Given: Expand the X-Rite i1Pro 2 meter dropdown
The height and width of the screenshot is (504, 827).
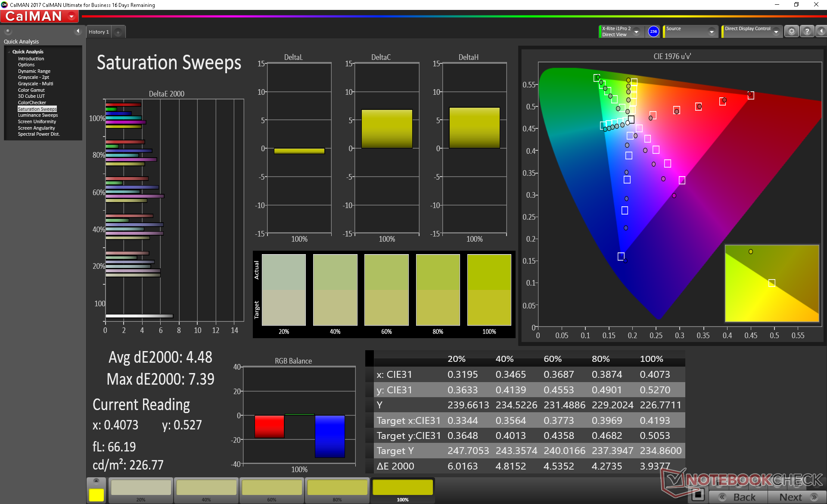Looking at the screenshot, I should 636,31.
